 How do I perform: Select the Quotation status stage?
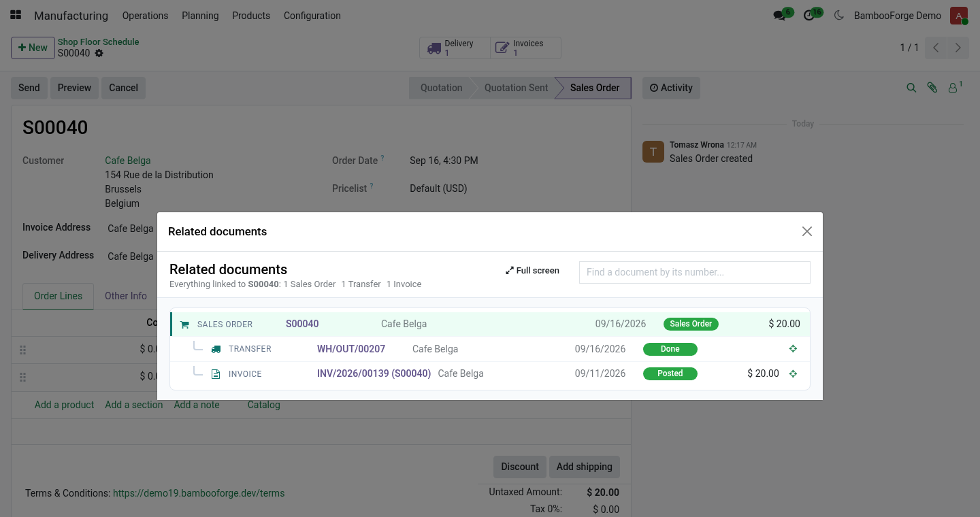click(x=441, y=88)
